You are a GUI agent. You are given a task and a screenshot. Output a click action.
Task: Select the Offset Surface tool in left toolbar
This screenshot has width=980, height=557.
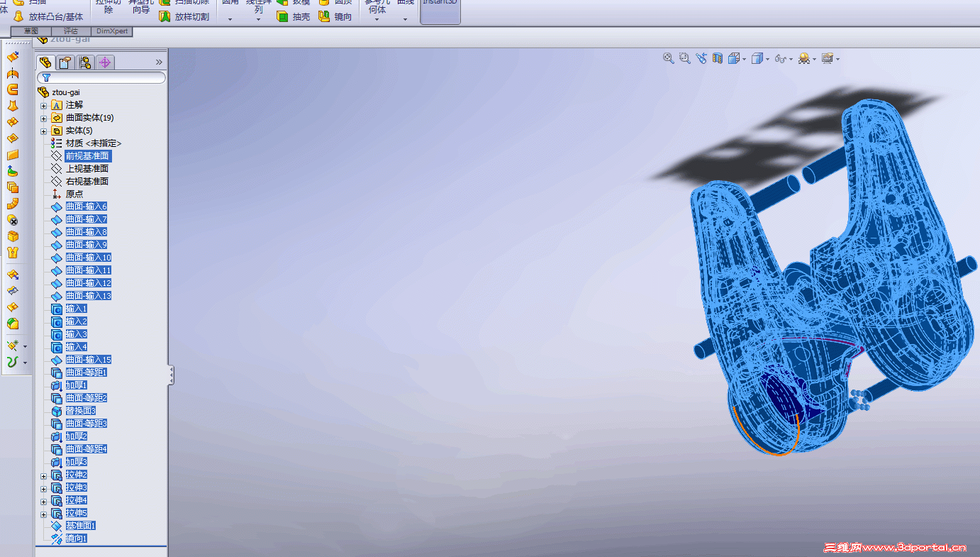coord(12,187)
